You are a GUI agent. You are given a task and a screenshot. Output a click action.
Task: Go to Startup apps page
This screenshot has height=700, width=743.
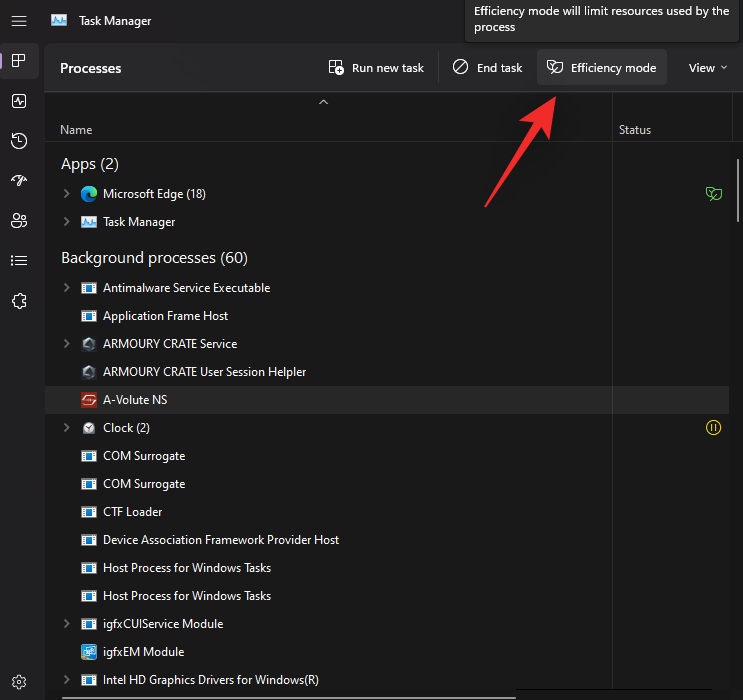point(19,181)
